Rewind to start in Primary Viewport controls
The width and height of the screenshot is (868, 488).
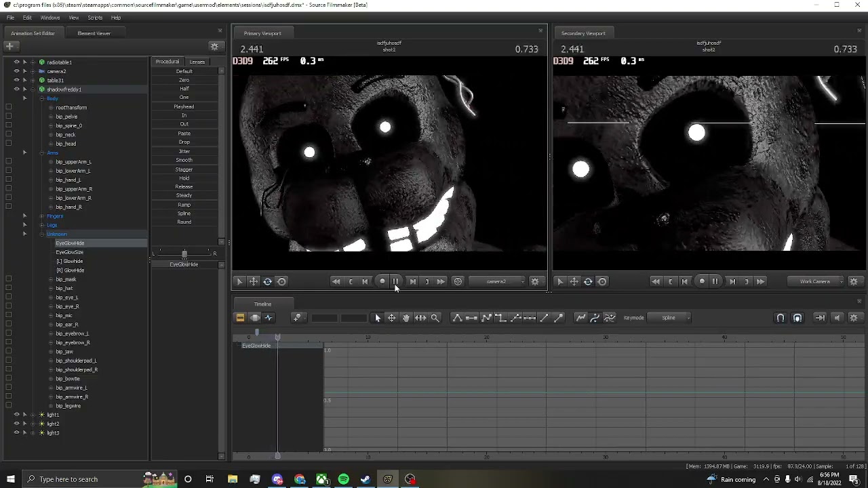pyautogui.click(x=336, y=282)
